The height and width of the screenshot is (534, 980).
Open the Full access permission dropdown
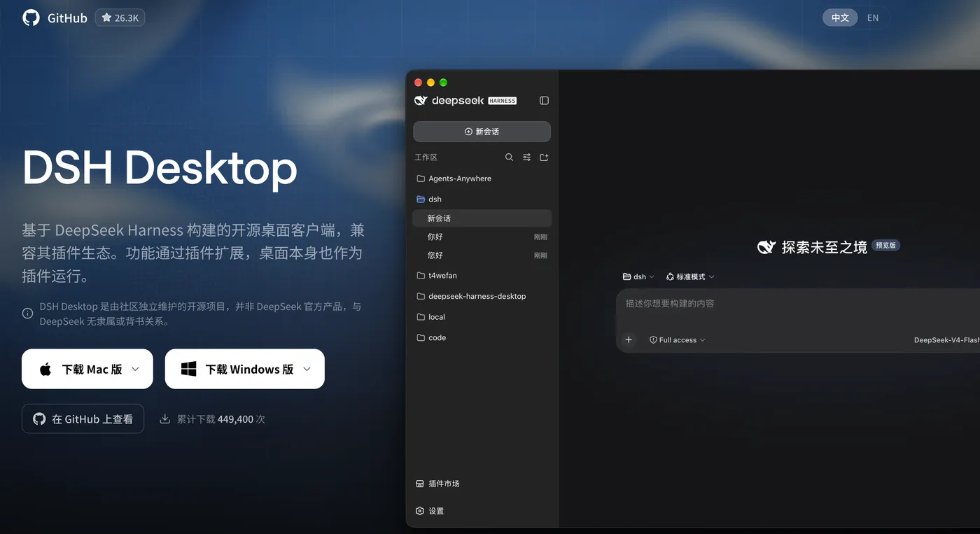pyautogui.click(x=677, y=340)
